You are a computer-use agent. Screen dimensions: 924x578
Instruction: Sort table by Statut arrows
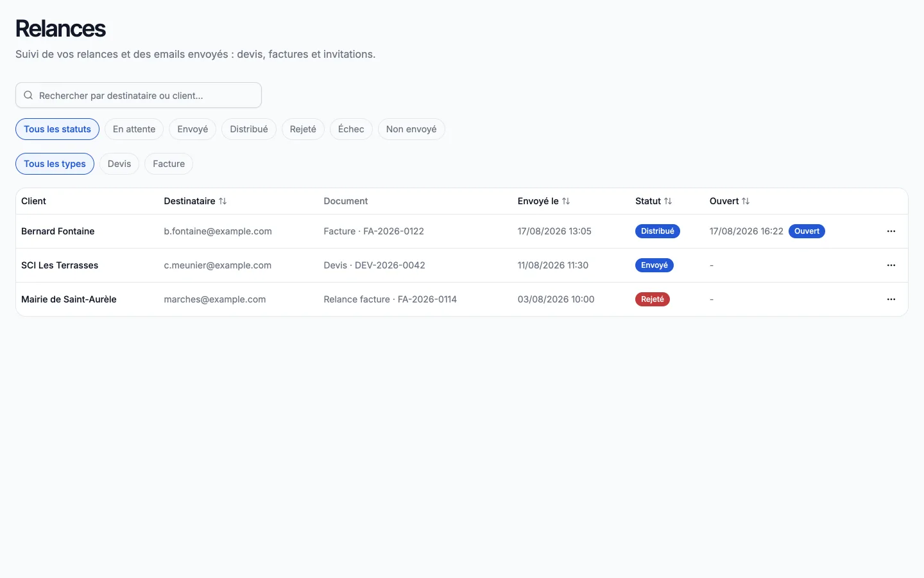(x=668, y=201)
